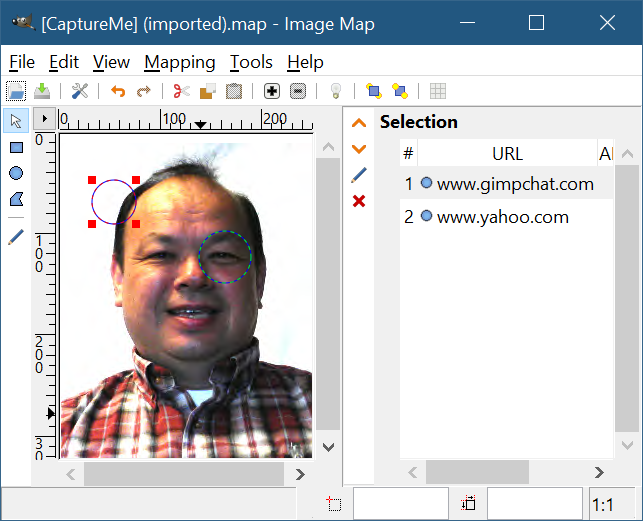Move selection up with orange arrow
This screenshot has width=643, height=521.
click(x=359, y=123)
